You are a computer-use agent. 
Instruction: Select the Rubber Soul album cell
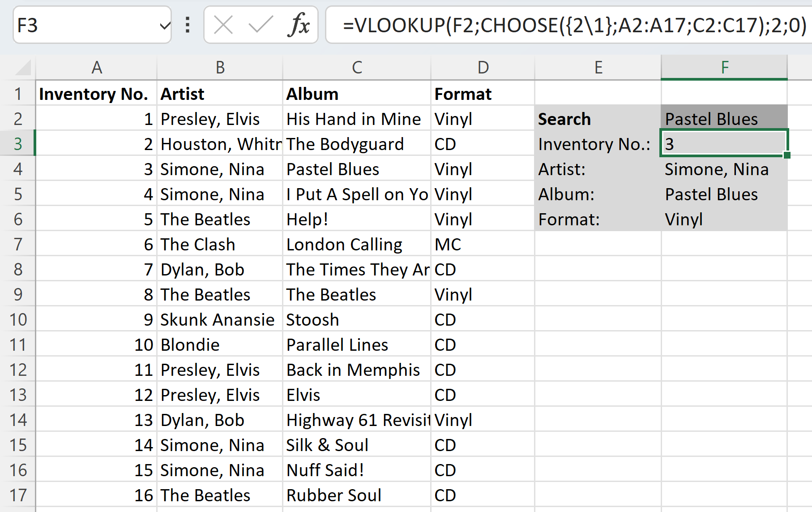coord(357,495)
